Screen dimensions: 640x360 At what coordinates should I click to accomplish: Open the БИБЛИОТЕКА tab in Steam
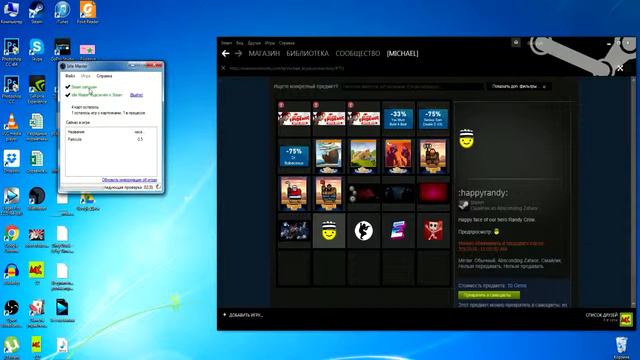click(307, 53)
